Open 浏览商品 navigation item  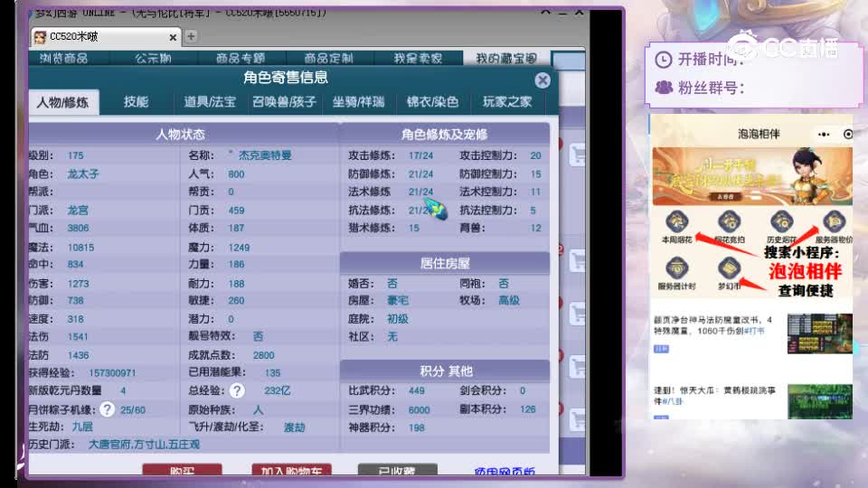pos(64,58)
